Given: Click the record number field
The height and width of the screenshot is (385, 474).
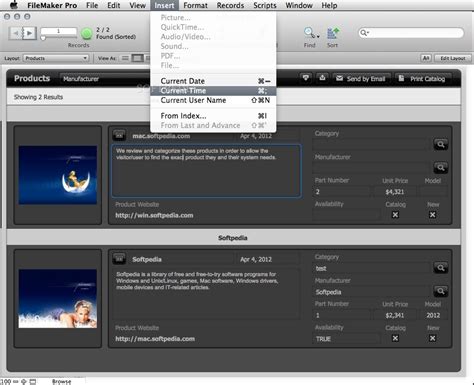Looking at the screenshot, I should coord(58,31).
